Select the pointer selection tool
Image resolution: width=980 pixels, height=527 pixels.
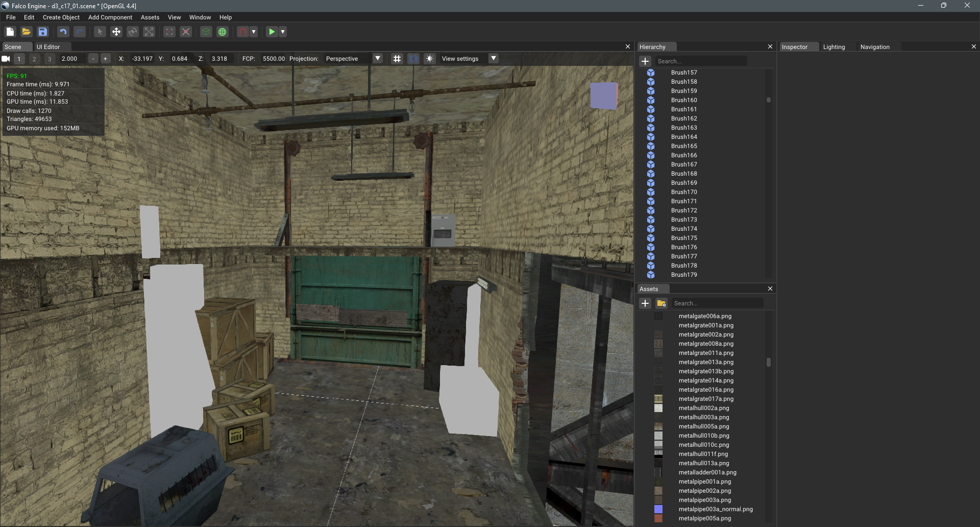(x=100, y=32)
